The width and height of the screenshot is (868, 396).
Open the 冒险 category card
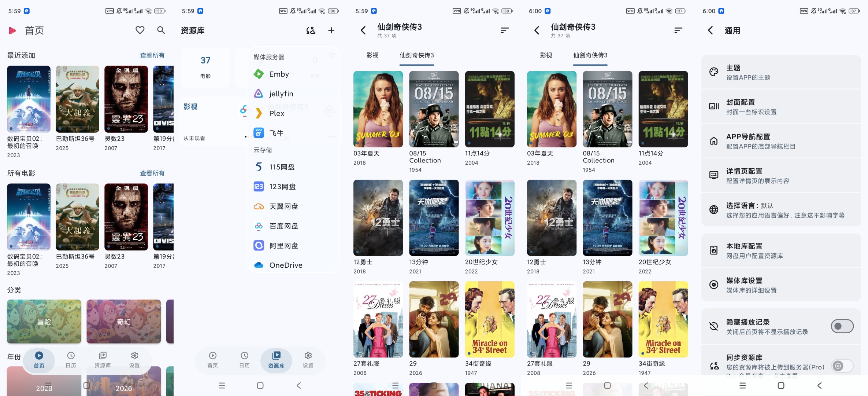44,322
